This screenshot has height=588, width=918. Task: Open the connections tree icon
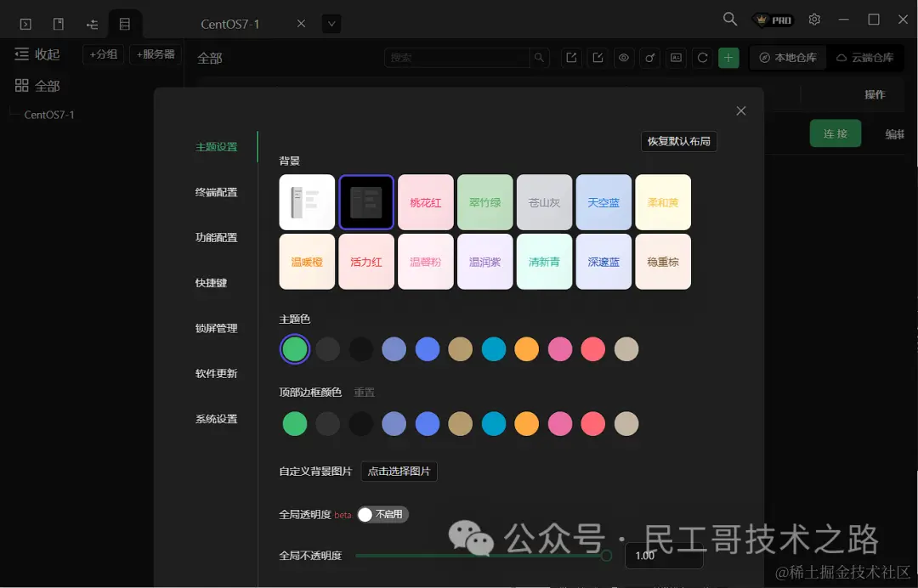pos(92,23)
